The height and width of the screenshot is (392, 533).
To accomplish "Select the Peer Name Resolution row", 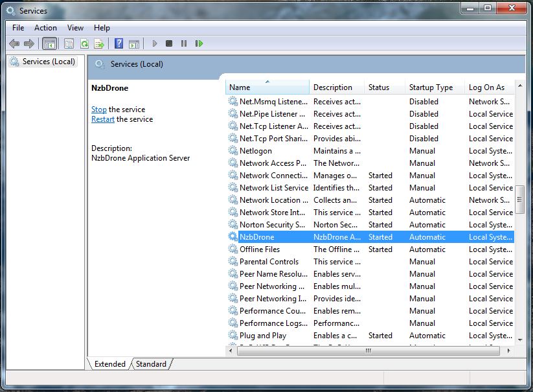I will (x=370, y=273).
